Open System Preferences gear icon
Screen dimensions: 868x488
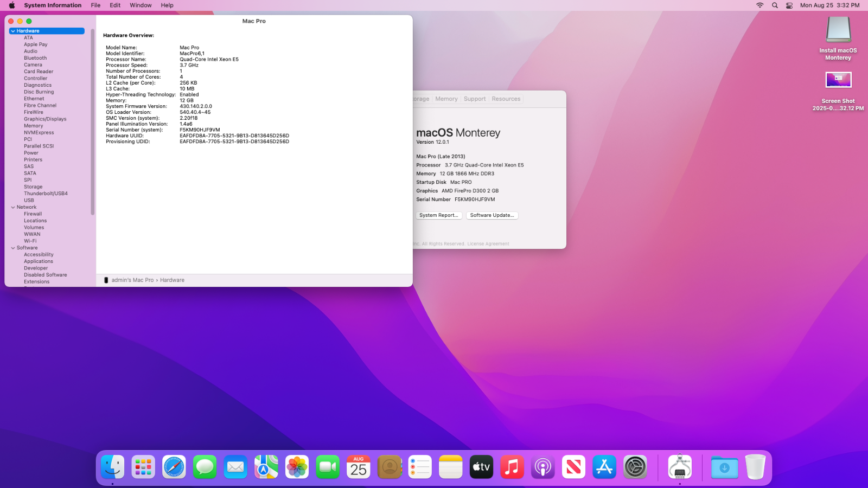pos(635,467)
